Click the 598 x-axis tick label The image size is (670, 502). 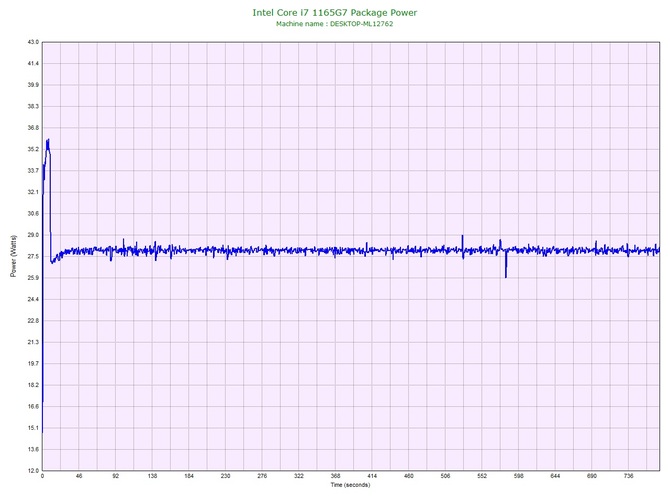point(519,476)
